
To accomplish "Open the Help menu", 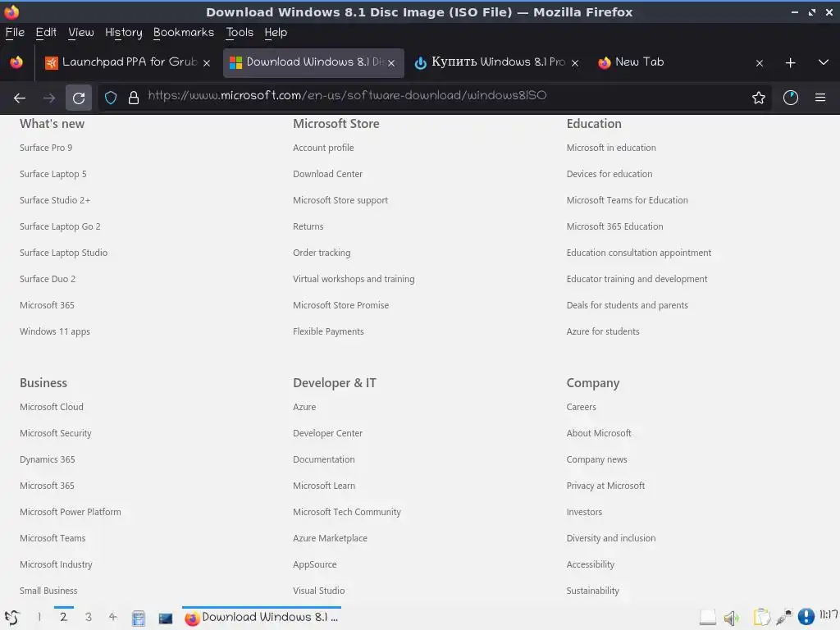I will click(x=276, y=33).
